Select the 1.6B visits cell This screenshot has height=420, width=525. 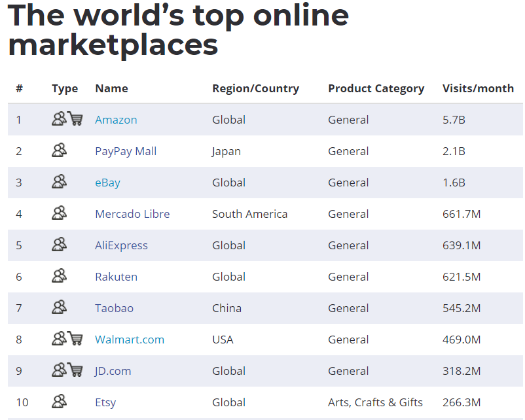[454, 183]
